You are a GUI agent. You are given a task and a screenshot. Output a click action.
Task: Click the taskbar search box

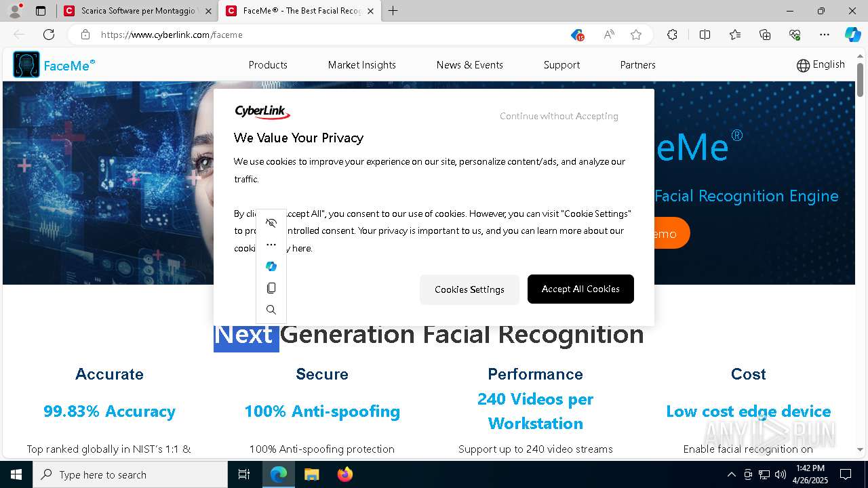(130, 474)
